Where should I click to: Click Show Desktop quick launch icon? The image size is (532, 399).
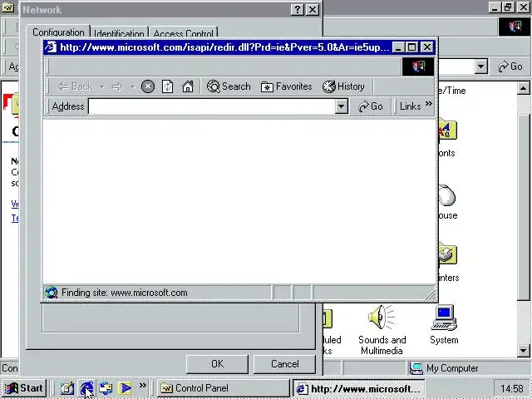pos(66,388)
